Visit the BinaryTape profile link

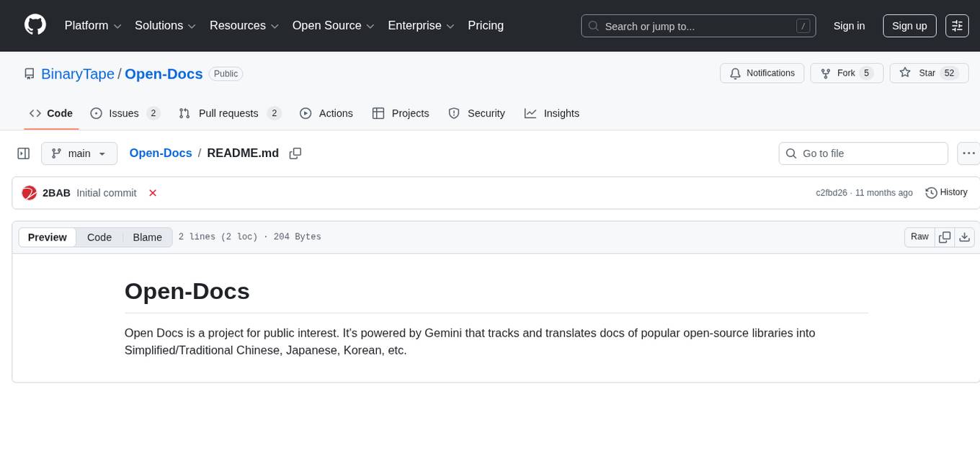click(77, 73)
